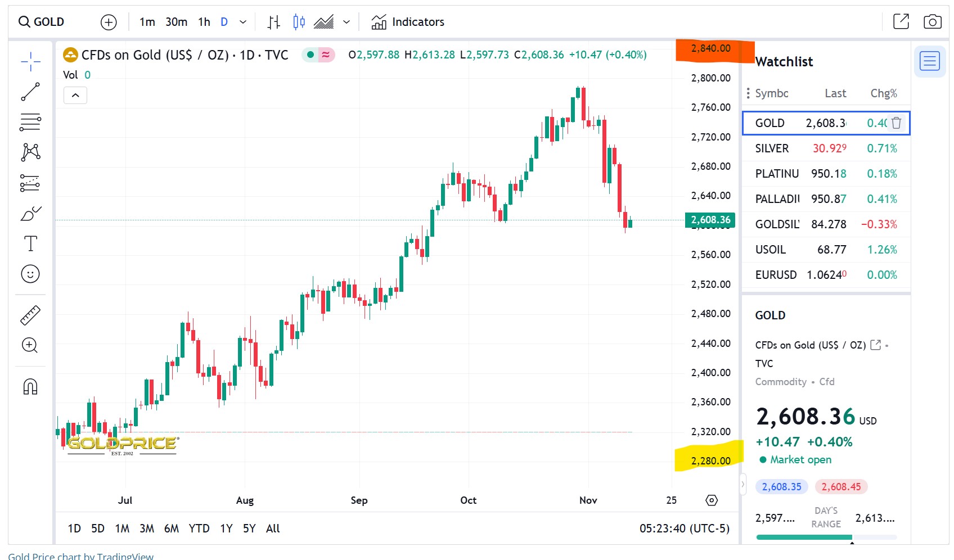Open Gold Price chart by TradingView link
954x560 pixels.
[81, 556]
